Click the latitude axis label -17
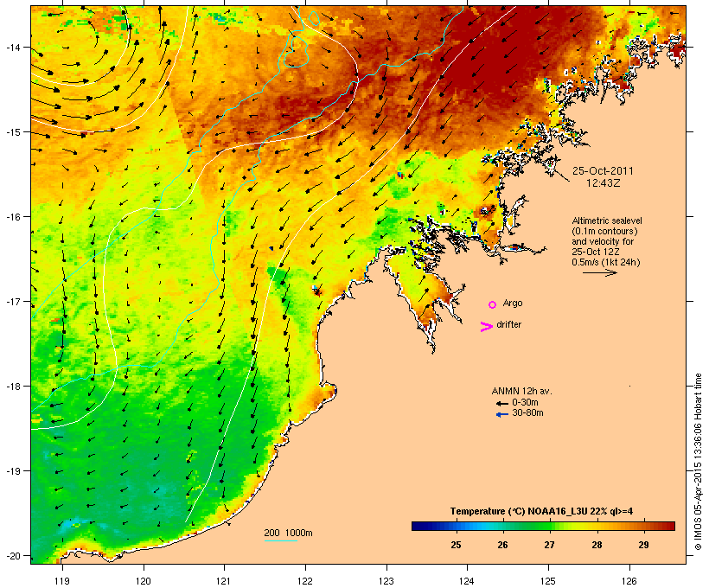This screenshot has height=588, width=709. pos(12,301)
